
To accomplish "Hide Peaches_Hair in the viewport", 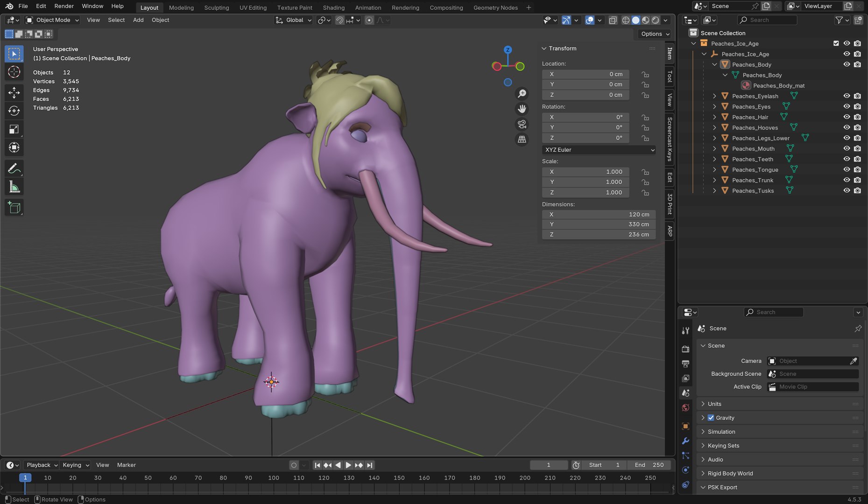I will 847,117.
